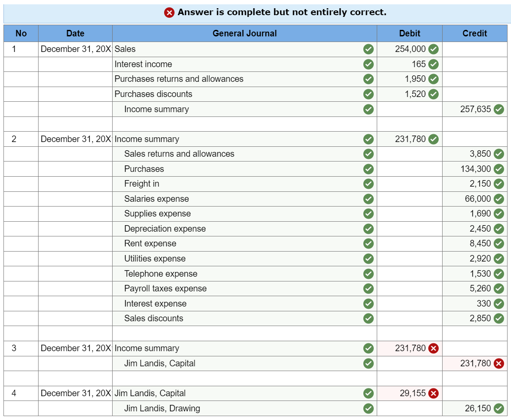Click the green checkmark on Payroll taxes expense row
511x420 pixels.
pyautogui.click(x=368, y=288)
